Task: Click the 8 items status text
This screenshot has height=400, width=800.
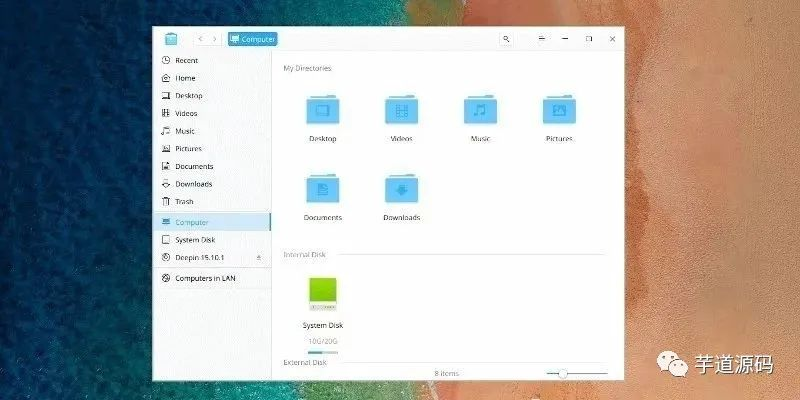Action: pos(446,373)
